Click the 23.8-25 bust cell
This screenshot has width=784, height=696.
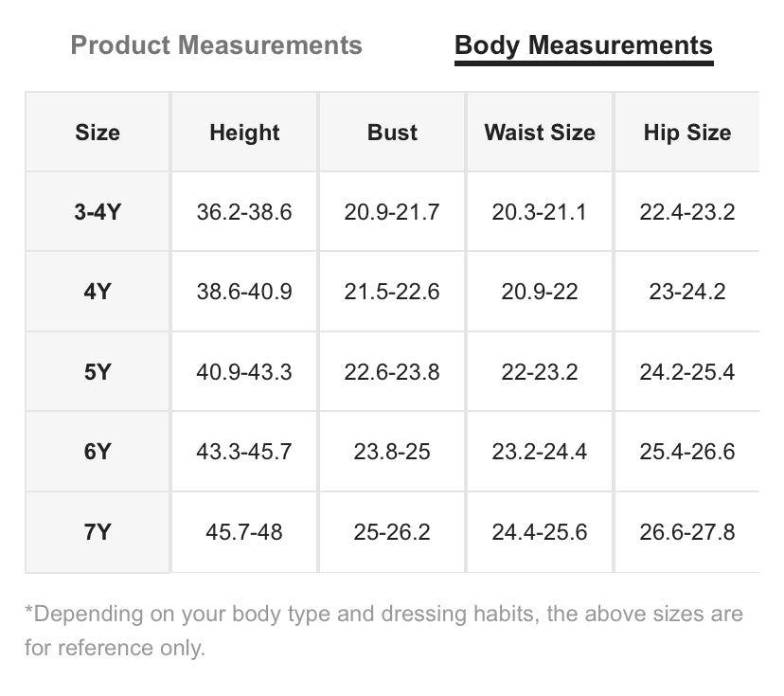392,452
